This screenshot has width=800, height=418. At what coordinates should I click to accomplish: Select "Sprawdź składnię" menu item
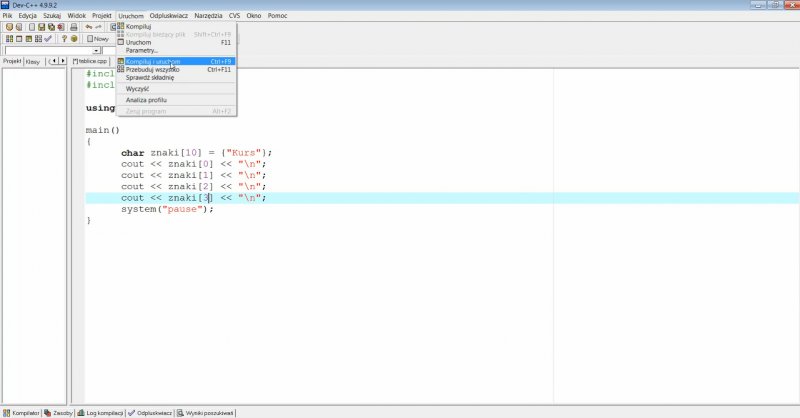[x=149, y=77]
